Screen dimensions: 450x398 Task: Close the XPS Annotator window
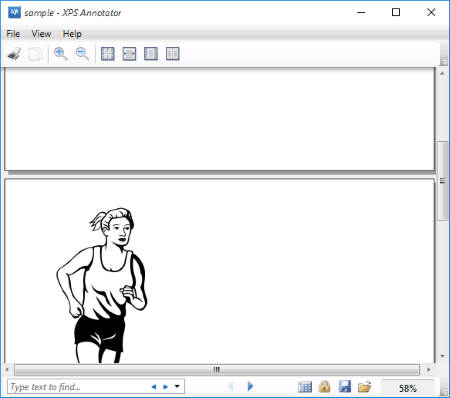(x=431, y=13)
